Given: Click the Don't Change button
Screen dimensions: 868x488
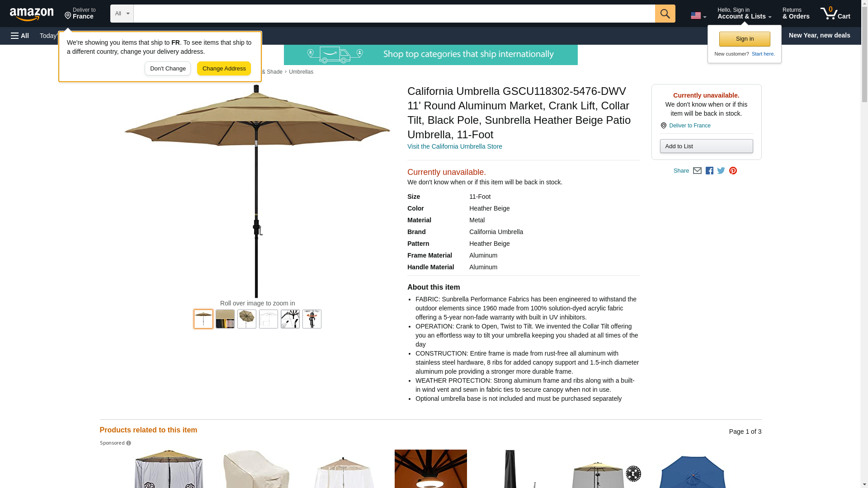Looking at the screenshot, I should pos(168,69).
